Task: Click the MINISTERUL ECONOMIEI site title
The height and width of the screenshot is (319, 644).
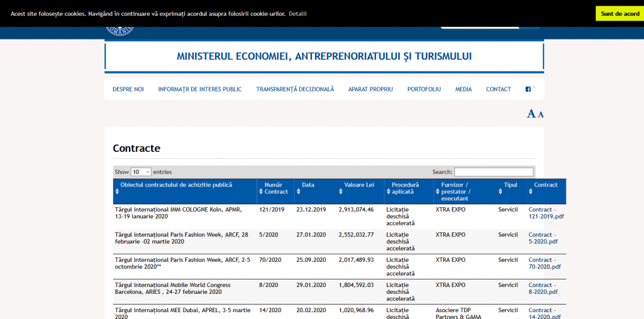Action: click(324, 57)
